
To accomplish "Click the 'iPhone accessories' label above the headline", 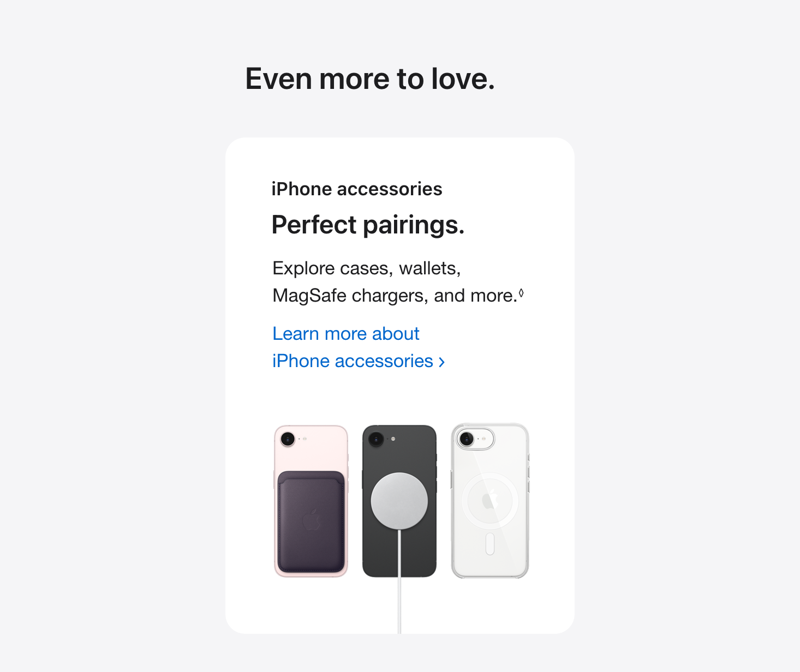I will (357, 189).
